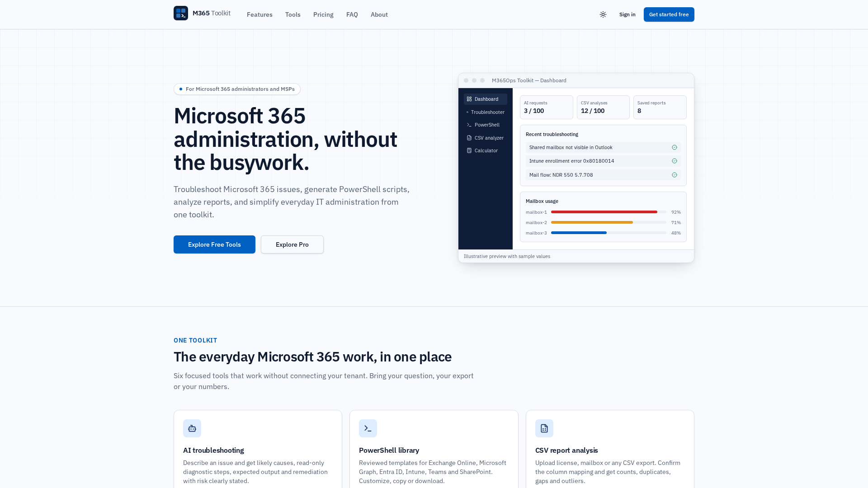Click the PowerShell library terminal icon
The image size is (868, 488).
[x=368, y=428]
